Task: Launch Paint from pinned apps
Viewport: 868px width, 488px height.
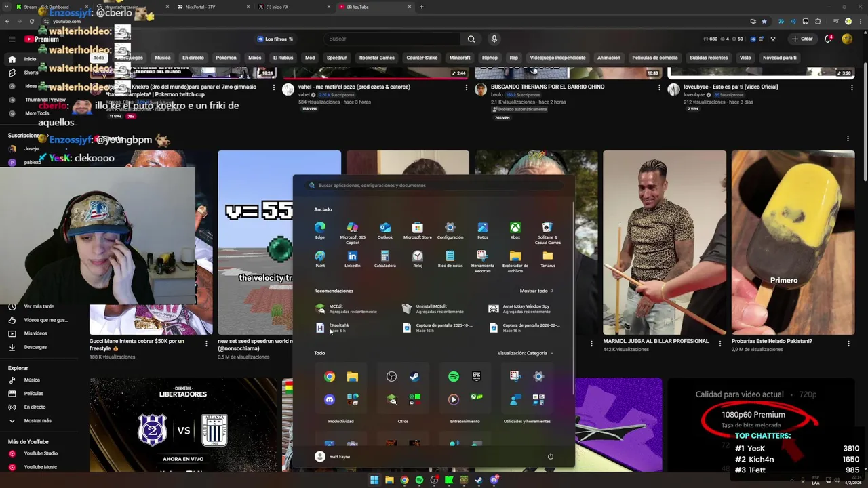Action: click(320, 259)
